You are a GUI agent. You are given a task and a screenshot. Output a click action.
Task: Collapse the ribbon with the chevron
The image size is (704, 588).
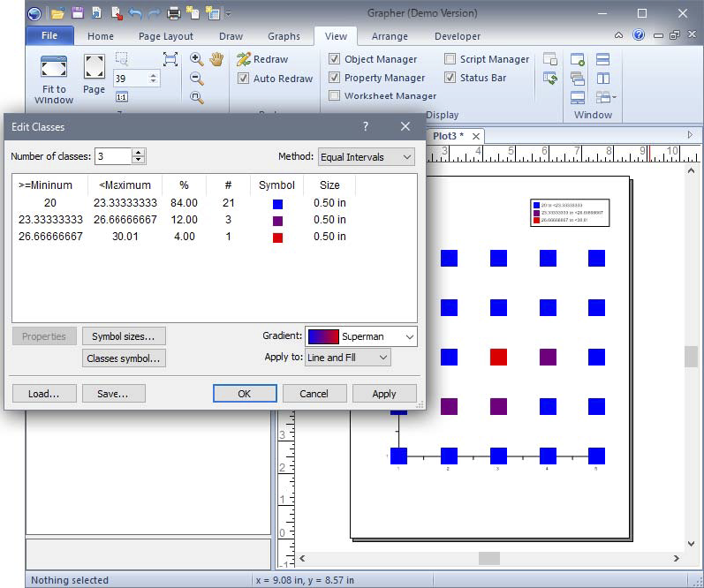point(618,35)
